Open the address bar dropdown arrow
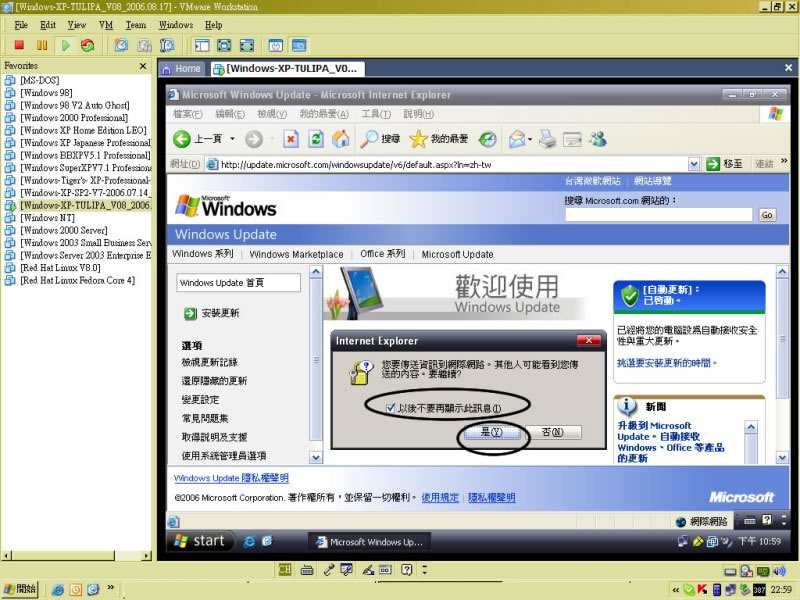This screenshot has width=800, height=600. click(x=693, y=164)
